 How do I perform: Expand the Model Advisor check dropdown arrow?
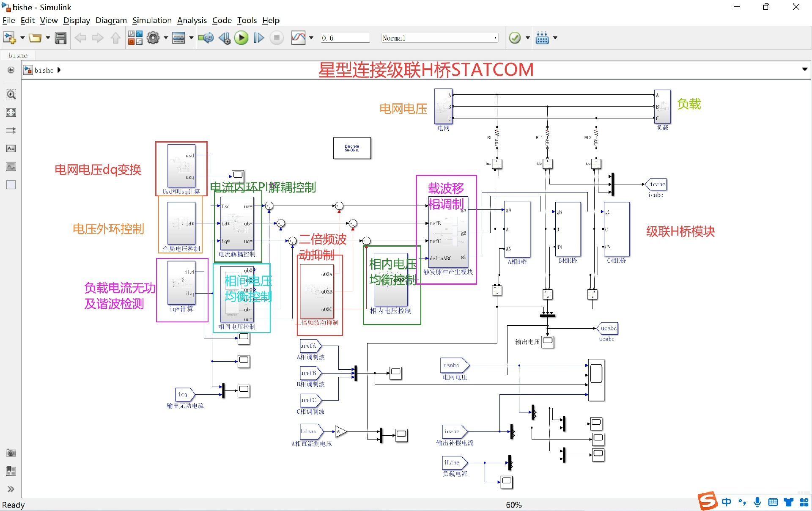[527, 38]
